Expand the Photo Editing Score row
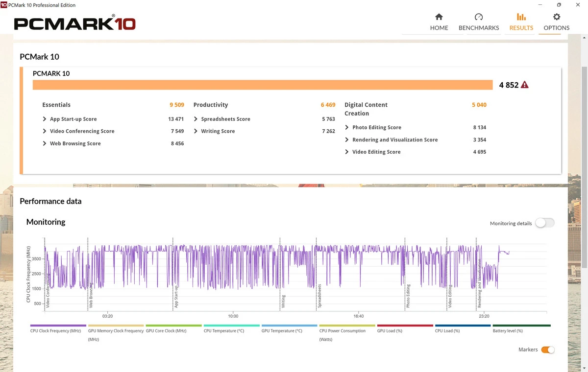588x372 pixels. click(x=347, y=127)
